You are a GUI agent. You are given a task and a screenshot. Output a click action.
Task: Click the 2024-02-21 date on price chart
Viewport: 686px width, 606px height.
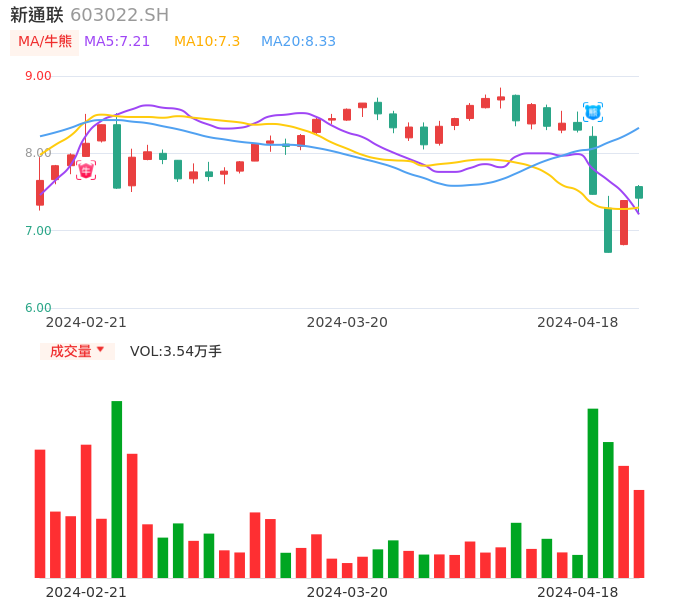pyautogui.click(x=86, y=322)
